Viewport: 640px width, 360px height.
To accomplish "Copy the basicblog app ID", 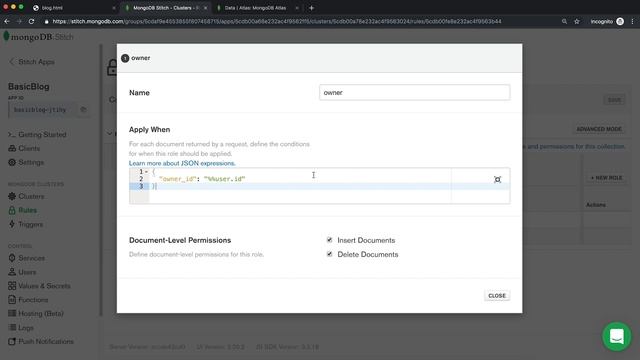I will click(x=83, y=109).
